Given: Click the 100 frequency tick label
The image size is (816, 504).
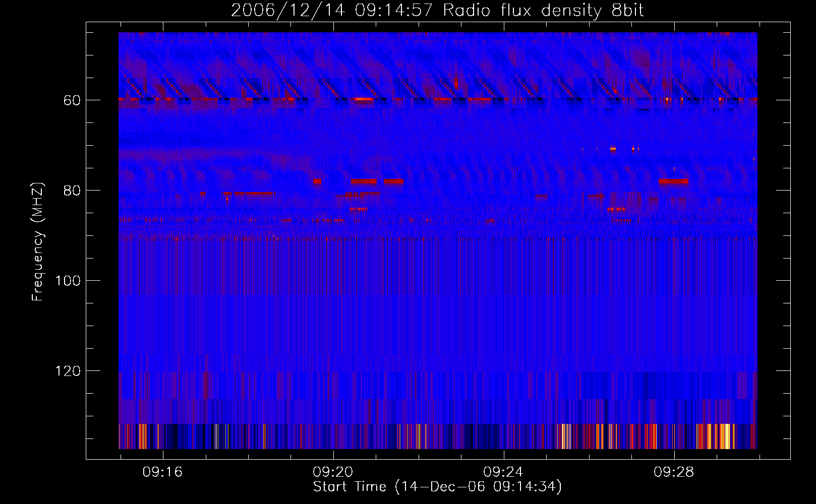Looking at the screenshot, I should 68,281.
